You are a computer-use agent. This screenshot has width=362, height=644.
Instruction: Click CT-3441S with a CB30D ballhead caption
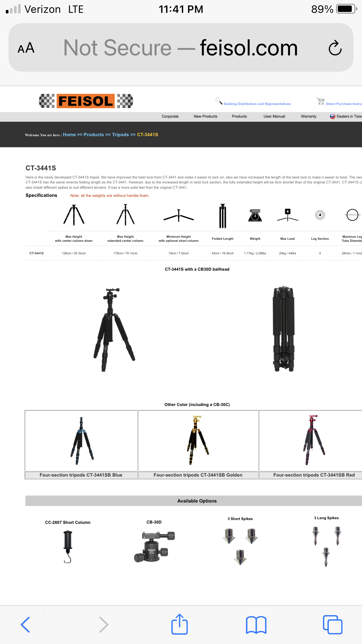coord(197,269)
